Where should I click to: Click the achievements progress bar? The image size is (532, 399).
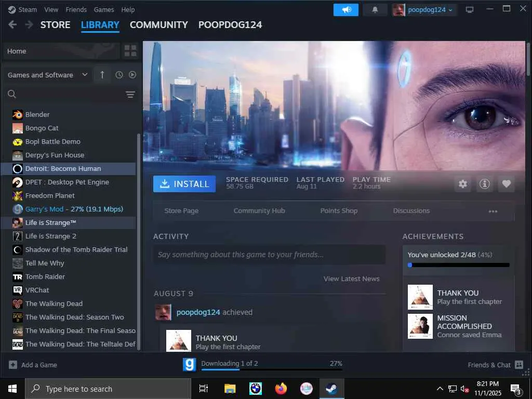coord(458,265)
